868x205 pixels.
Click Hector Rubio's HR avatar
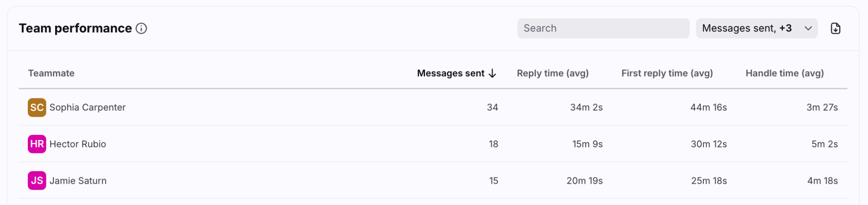click(37, 144)
